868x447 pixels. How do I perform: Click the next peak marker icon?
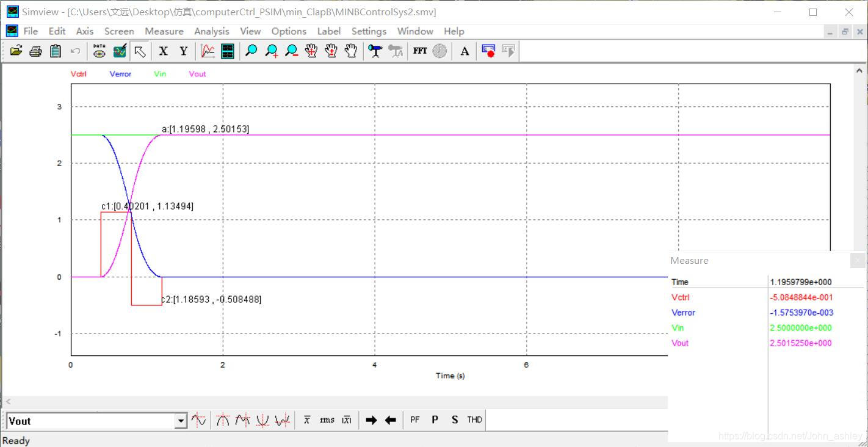[243, 420]
